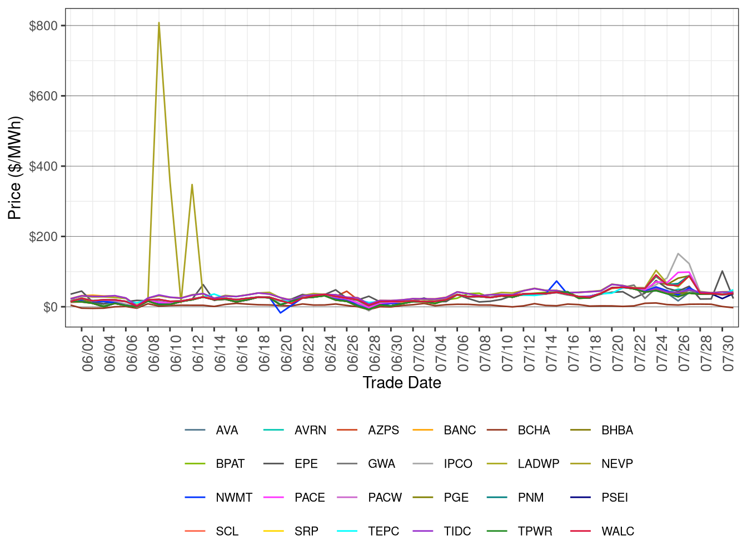Click the WALC legend label

(617, 532)
